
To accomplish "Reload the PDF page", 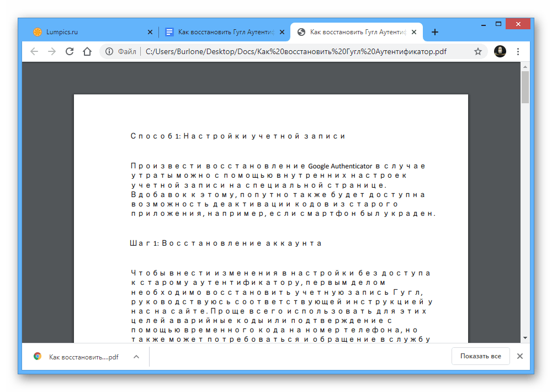I will [70, 51].
